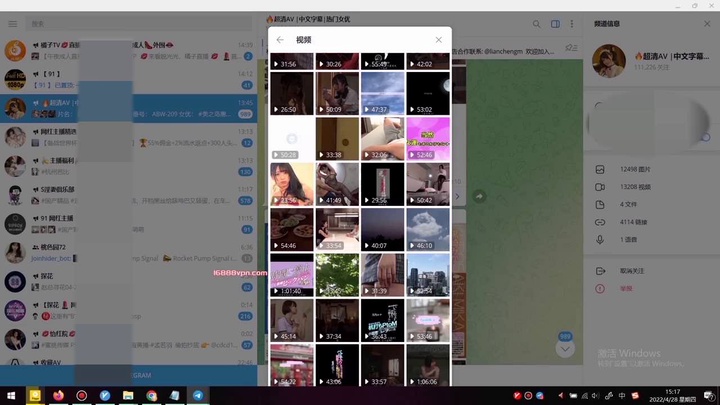This screenshot has height=405, width=720.
Task: Click the microphone icon beside 1 语音
Action: [x=600, y=239]
